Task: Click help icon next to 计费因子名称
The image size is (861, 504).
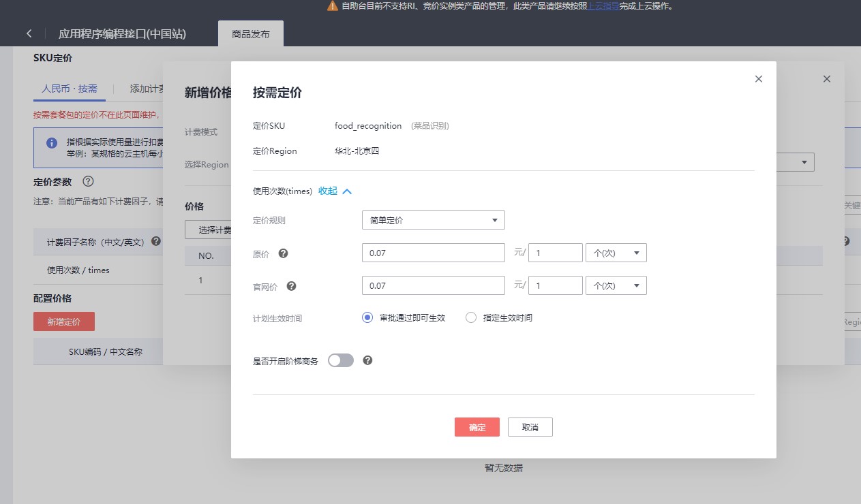Action: [156, 242]
